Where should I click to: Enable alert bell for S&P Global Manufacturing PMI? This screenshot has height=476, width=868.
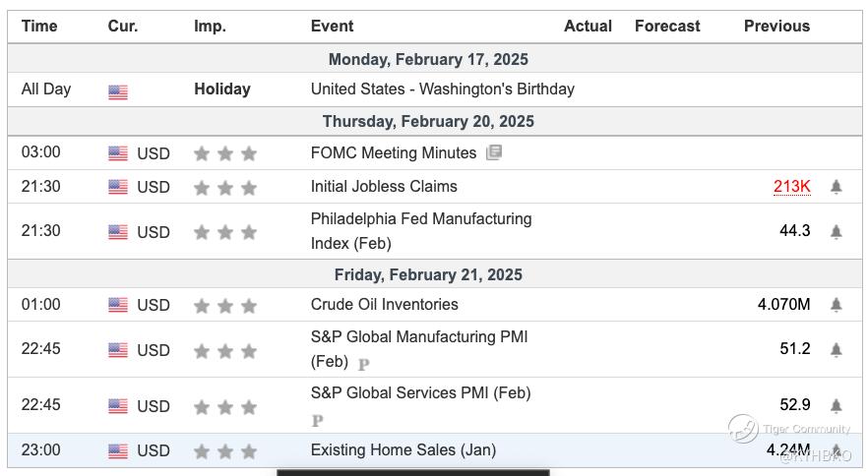tap(836, 350)
